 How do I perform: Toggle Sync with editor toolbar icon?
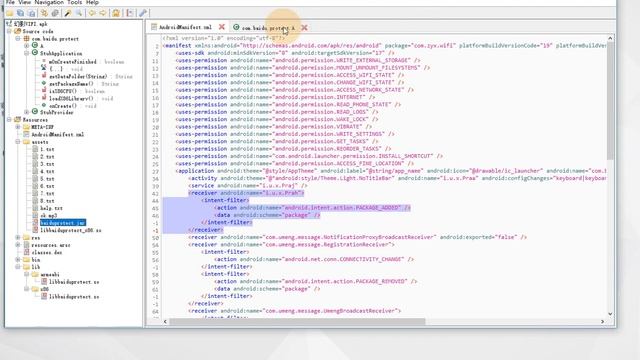coord(44,13)
